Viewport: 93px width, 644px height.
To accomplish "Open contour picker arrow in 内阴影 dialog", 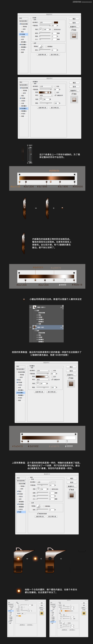I will point(43,47).
